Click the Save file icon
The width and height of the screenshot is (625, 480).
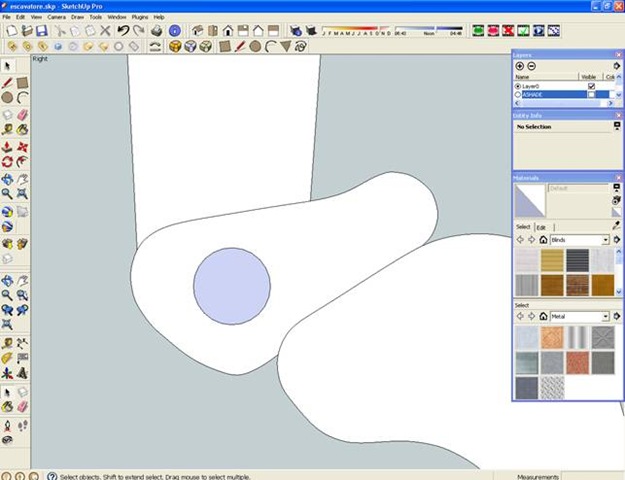[42, 31]
